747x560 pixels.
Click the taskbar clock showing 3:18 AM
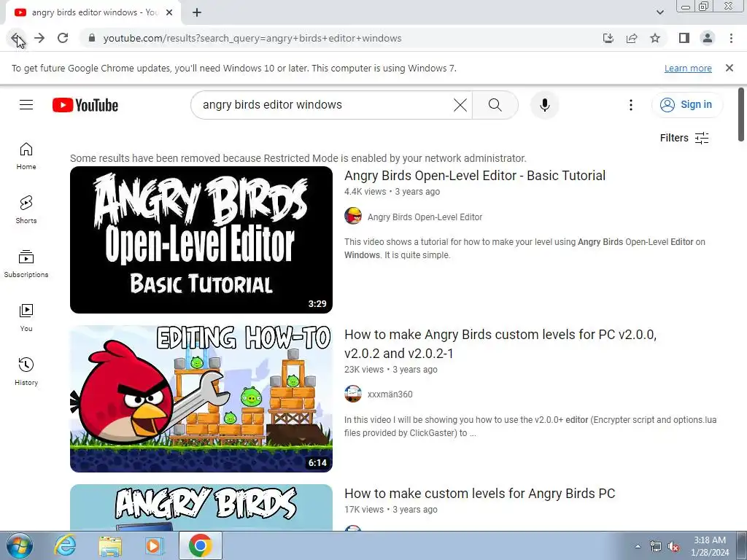pyautogui.click(x=710, y=546)
